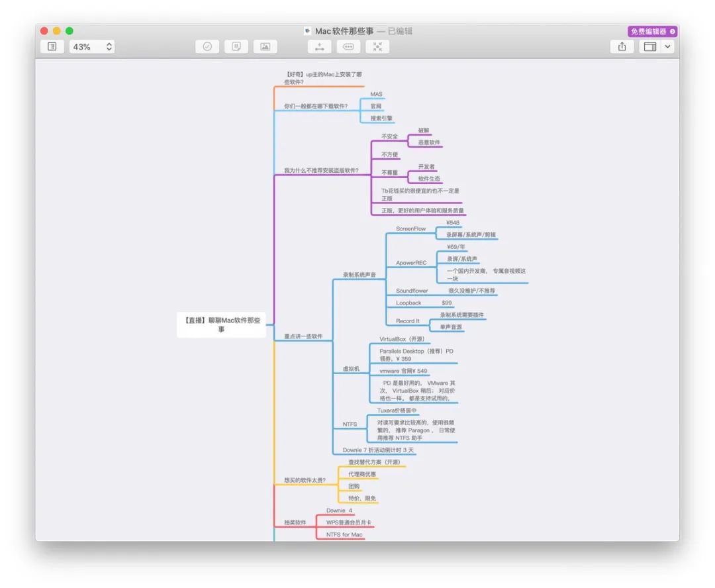This screenshot has width=715, height=588.
Task: Select the Downie 7 折活动倒计时 3 天 node
Action: pos(378,450)
